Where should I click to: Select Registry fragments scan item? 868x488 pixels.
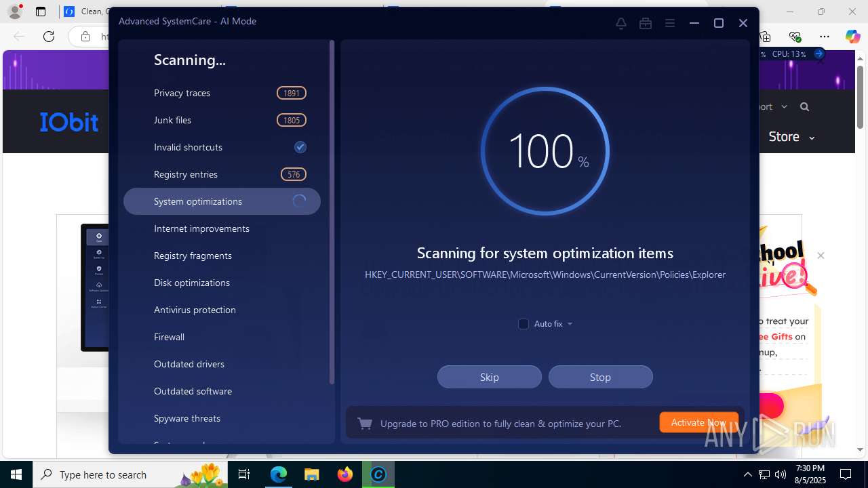tap(222, 256)
